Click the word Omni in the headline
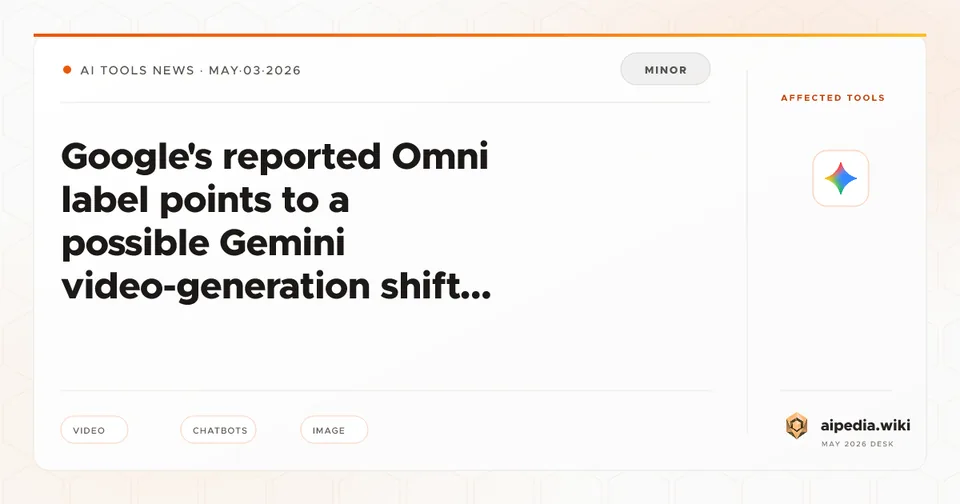The width and height of the screenshot is (960, 504). click(x=440, y=157)
